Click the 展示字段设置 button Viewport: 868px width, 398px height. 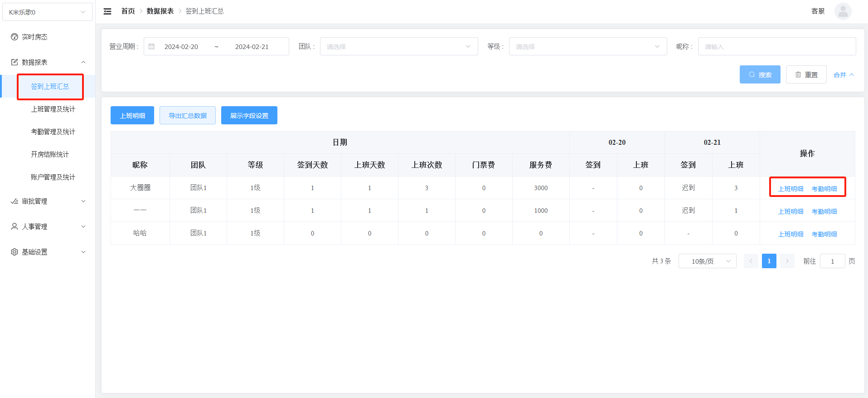(249, 115)
